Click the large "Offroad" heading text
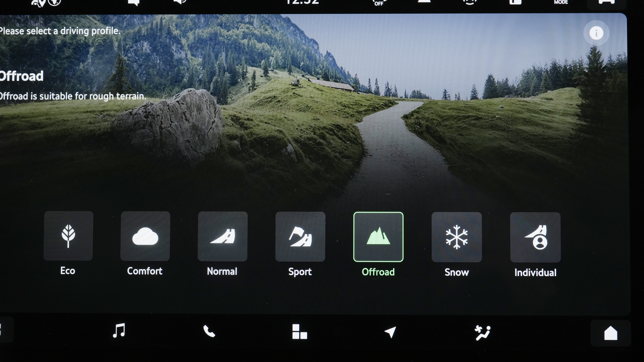Viewport: 644px width, 362px height. point(21,76)
